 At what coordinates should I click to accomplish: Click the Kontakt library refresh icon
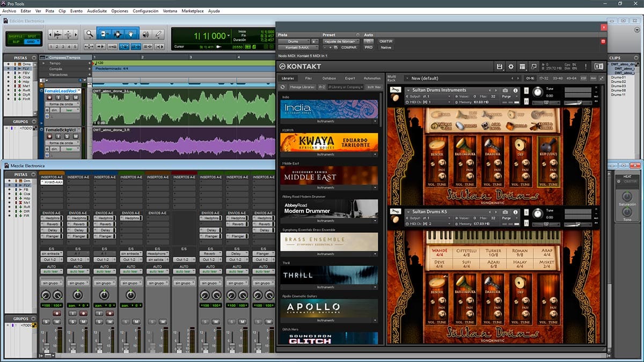[283, 87]
